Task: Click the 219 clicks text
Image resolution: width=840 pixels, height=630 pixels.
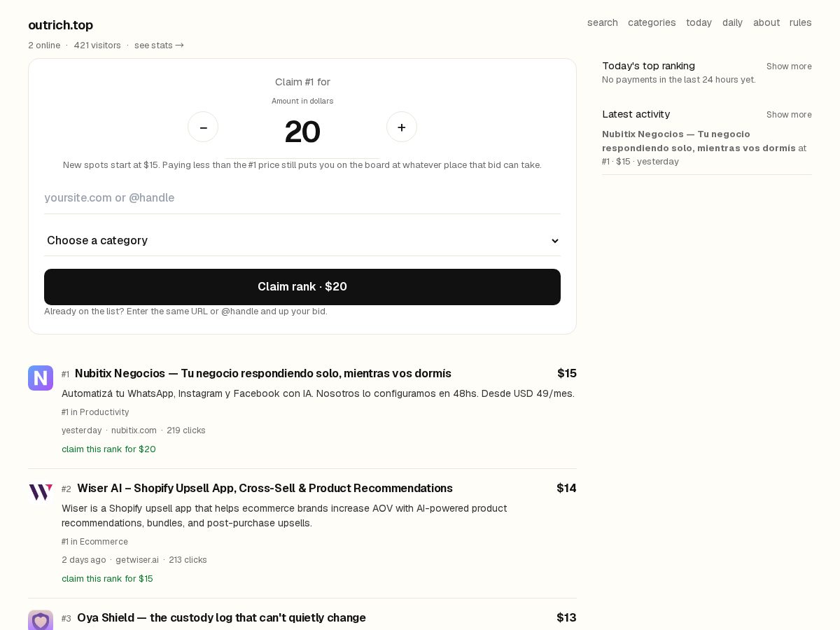Action: click(x=186, y=430)
